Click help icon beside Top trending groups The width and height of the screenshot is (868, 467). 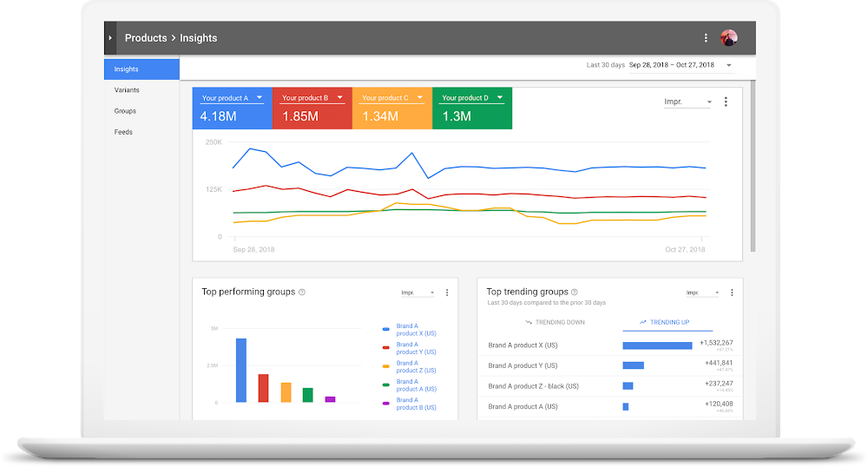[575, 293]
